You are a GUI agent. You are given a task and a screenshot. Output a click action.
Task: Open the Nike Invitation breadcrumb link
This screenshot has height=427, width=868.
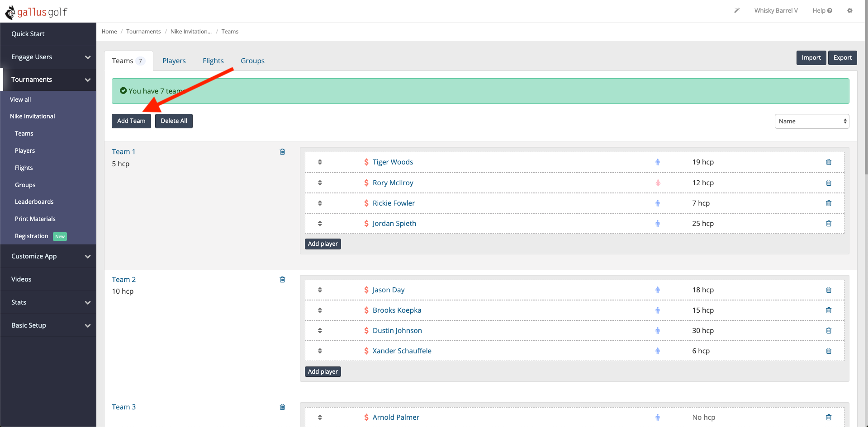191,32
